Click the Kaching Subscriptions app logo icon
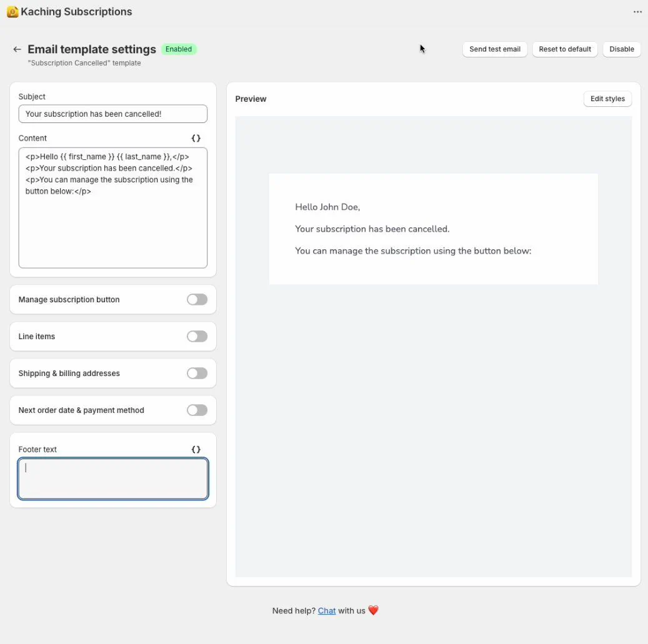The image size is (648, 644). pos(12,12)
